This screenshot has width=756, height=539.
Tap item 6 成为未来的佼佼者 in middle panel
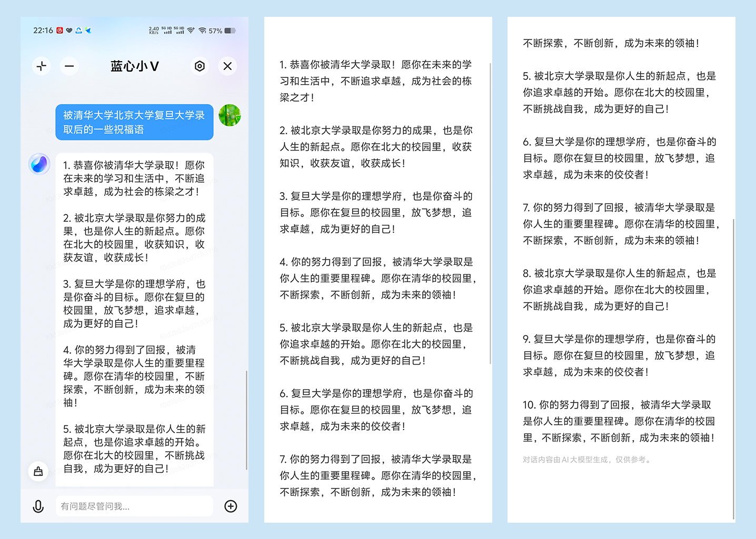pyautogui.click(x=376, y=410)
